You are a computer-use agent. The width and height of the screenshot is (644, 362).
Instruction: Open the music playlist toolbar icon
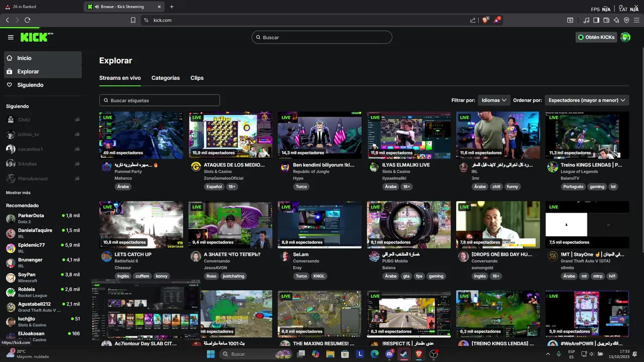pyautogui.click(x=586, y=20)
